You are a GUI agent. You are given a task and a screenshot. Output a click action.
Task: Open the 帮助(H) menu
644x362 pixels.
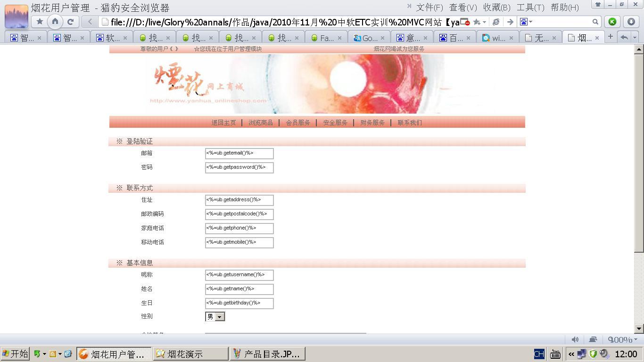click(x=565, y=8)
